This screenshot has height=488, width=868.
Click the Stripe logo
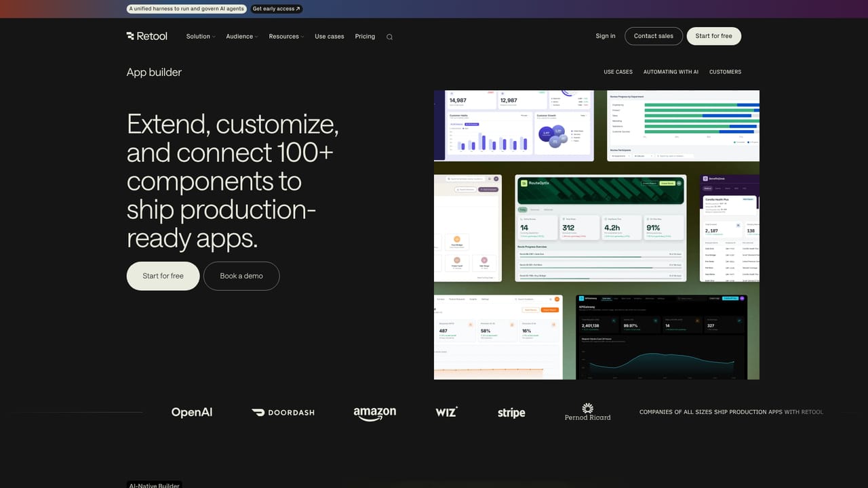pos(511,413)
